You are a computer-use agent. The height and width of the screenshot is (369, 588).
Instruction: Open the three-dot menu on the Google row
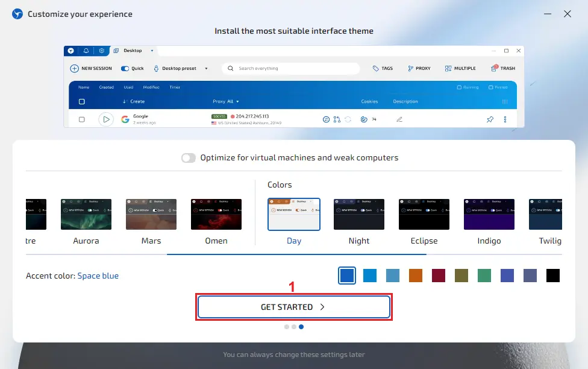click(505, 119)
